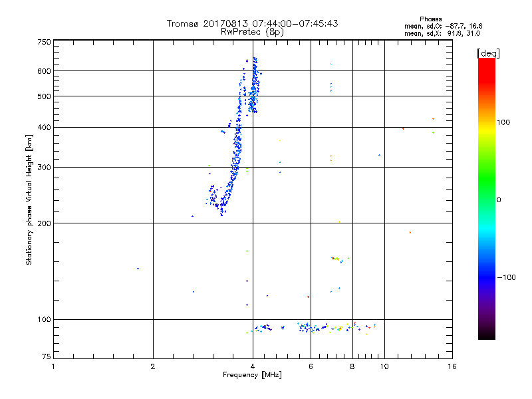Click the '75' y-axis tick label
Viewport: 532px width, 399px height.
pos(47,356)
